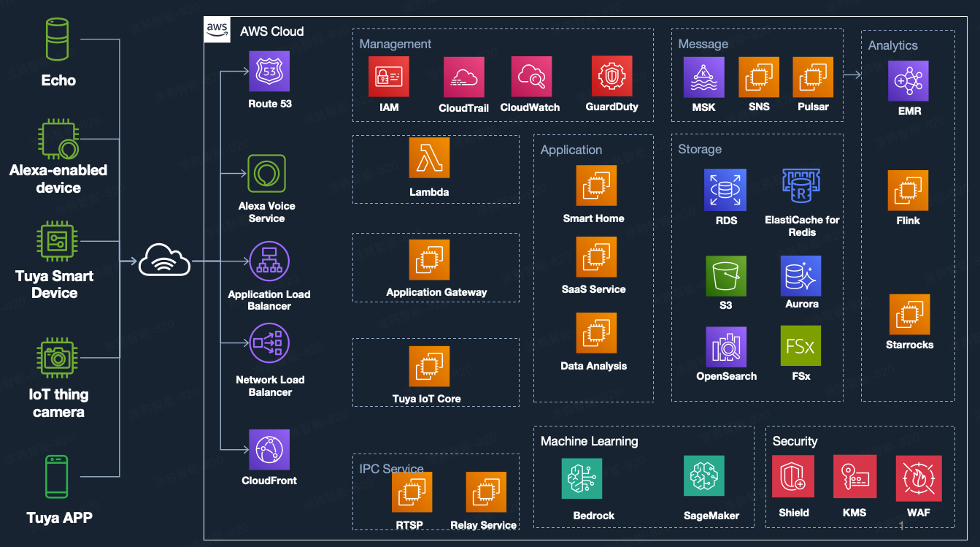980x547 pixels.
Task: Click the WAF firewall icon
Action: click(x=918, y=477)
